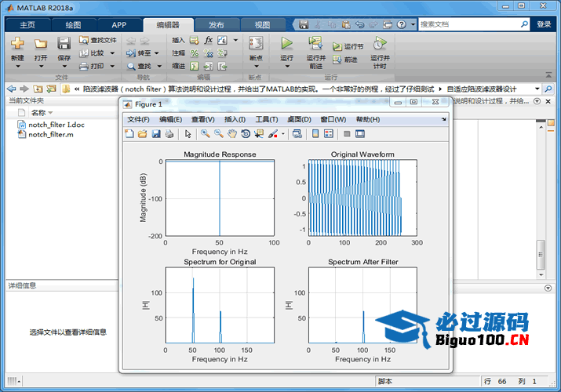The height and width of the screenshot is (392, 561).
Task: Select Zoom Out tool in Figure 1
Action: pyautogui.click(x=219, y=134)
